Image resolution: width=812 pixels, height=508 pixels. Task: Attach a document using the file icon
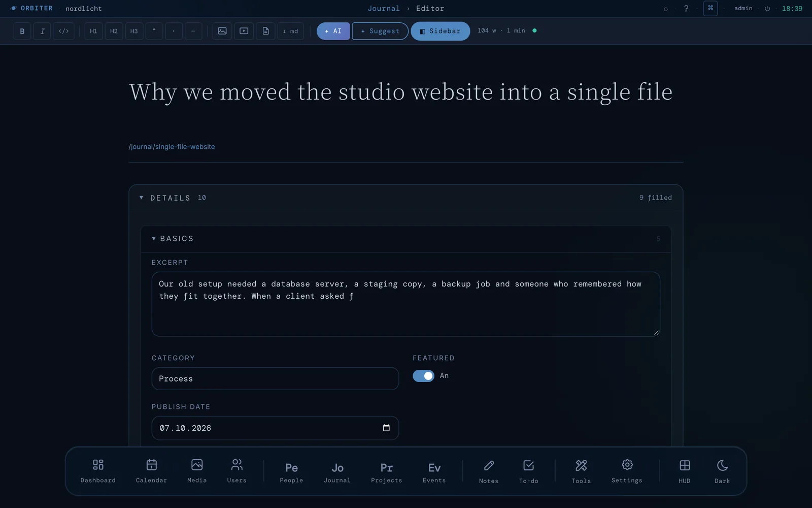(x=265, y=31)
